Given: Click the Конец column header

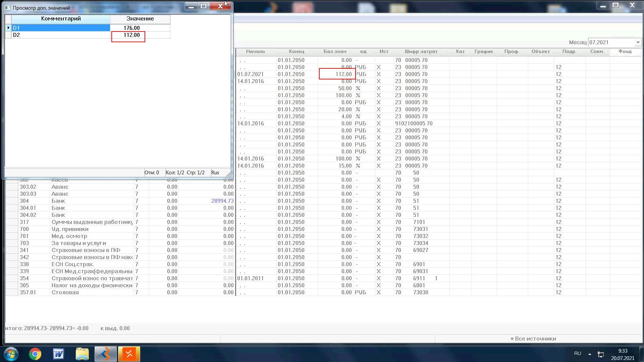Looking at the screenshot, I should tap(297, 52).
